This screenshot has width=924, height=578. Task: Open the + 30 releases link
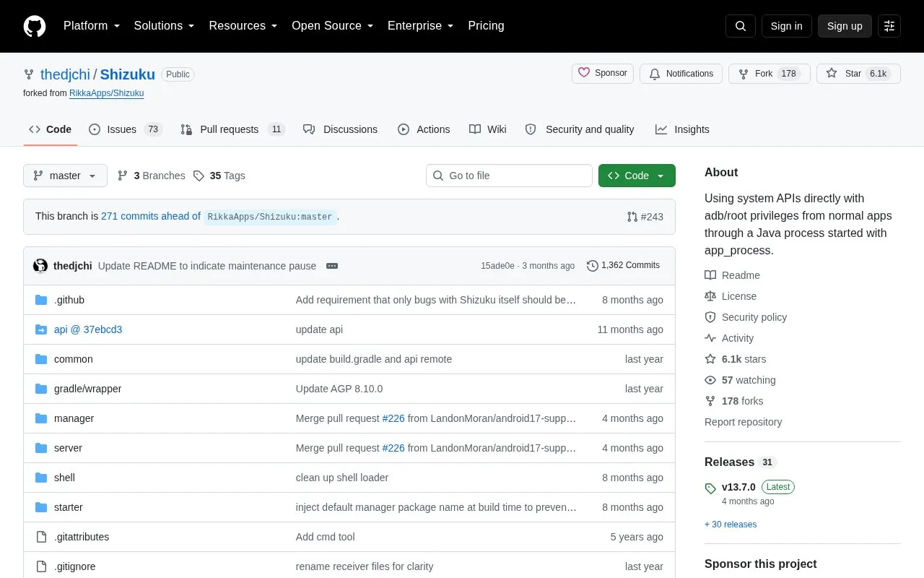coord(731,525)
